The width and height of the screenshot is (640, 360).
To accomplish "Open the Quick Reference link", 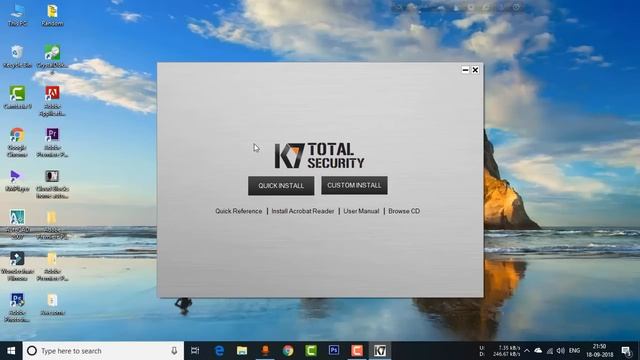I will coord(238,211).
